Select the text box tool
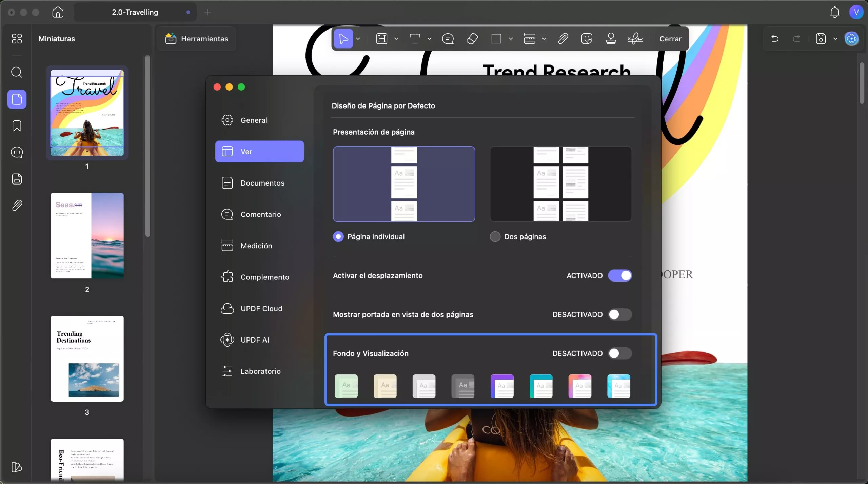Image resolution: width=868 pixels, height=484 pixels. [x=415, y=39]
